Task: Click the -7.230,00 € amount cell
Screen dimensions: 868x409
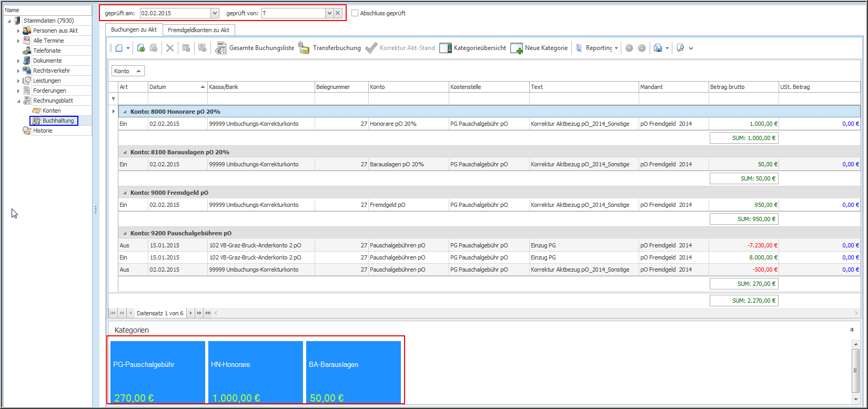Action: point(743,245)
